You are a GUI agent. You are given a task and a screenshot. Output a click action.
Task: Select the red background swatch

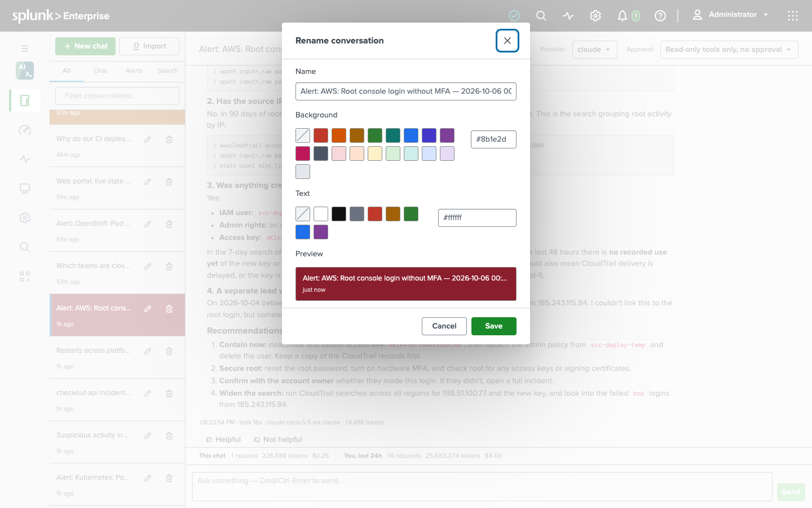click(321, 135)
